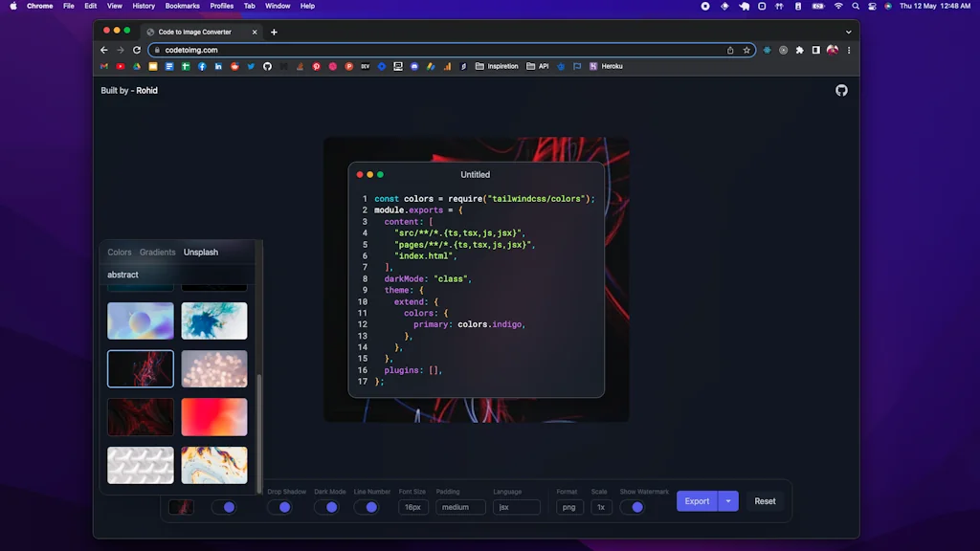Screen dimensions: 980x551
Task: Open the Language dropdown showing jsx
Action: tap(516, 507)
